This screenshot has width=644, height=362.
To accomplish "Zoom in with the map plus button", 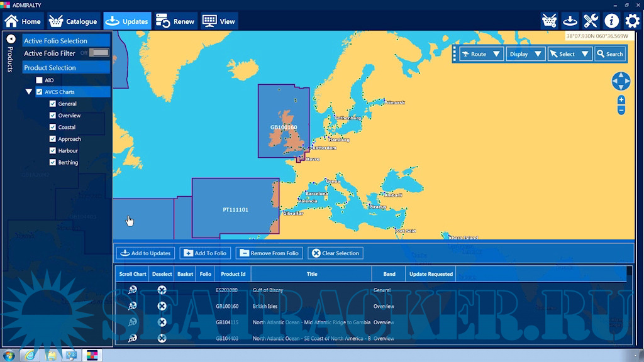I will [621, 100].
